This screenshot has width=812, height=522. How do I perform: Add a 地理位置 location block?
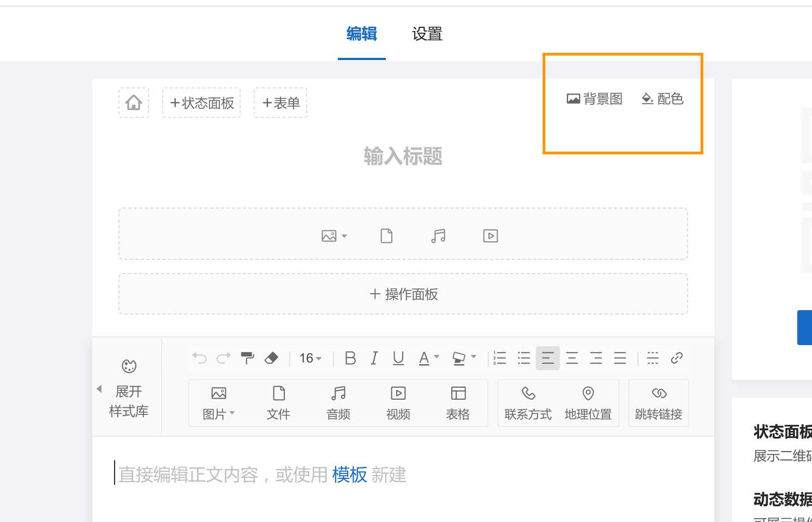[x=588, y=403]
